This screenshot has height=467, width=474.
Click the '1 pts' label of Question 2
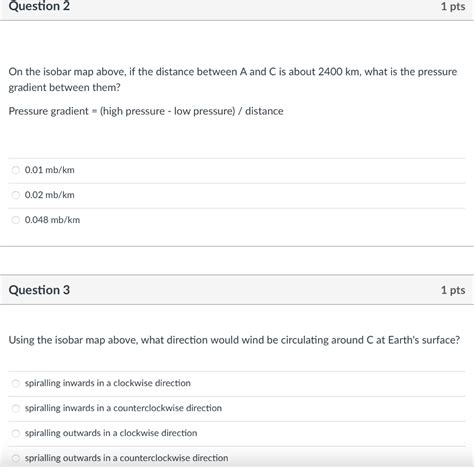(453, 6)
